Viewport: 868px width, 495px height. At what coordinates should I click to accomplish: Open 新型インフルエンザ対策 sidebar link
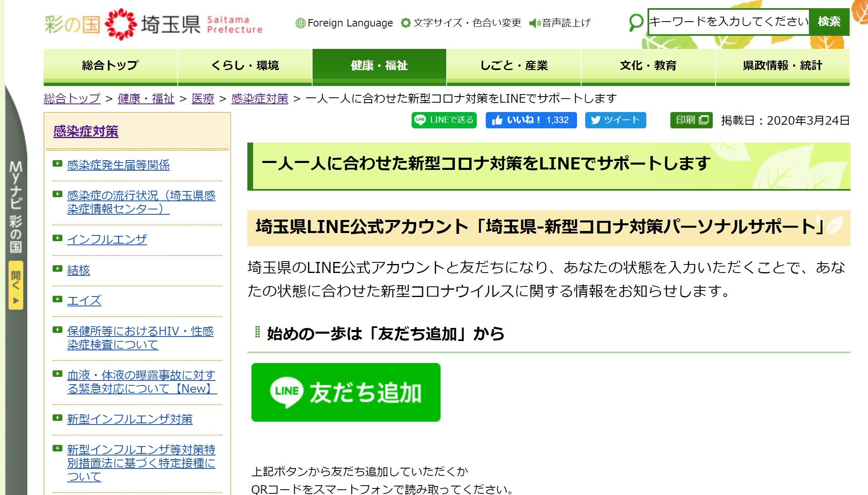pos(130,419)
